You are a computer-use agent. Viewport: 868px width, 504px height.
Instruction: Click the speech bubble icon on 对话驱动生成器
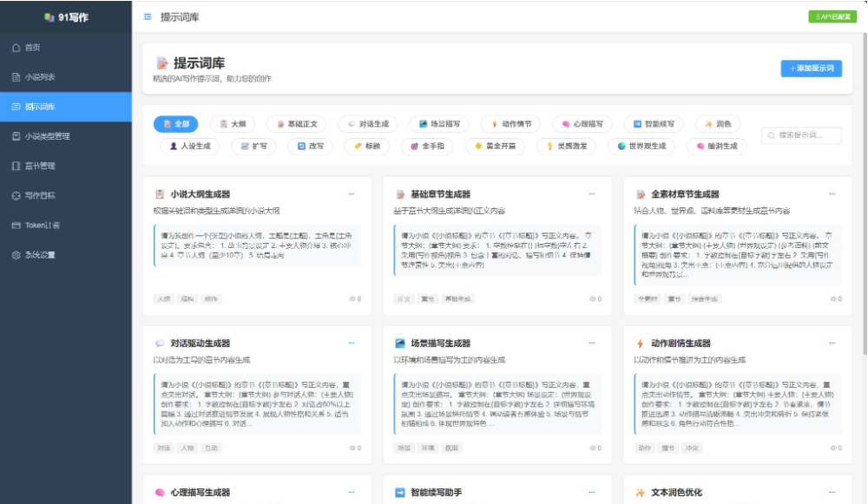[x=160, y=344]
